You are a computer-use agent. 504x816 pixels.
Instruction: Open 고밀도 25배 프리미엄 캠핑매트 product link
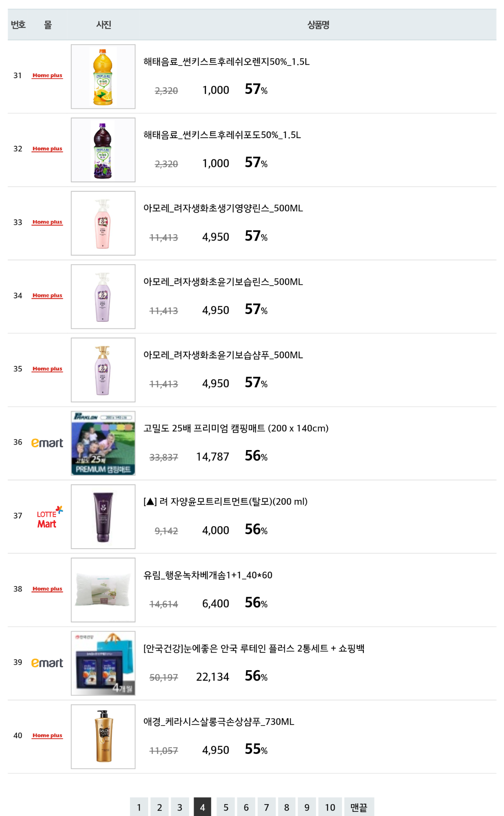[236, 428]
